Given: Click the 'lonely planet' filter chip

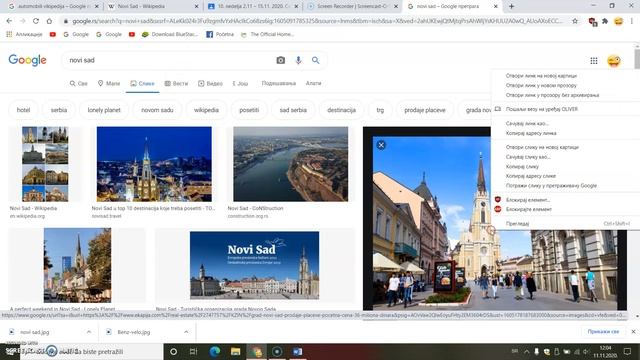Looking at the screenshot, I should point(104,110).
